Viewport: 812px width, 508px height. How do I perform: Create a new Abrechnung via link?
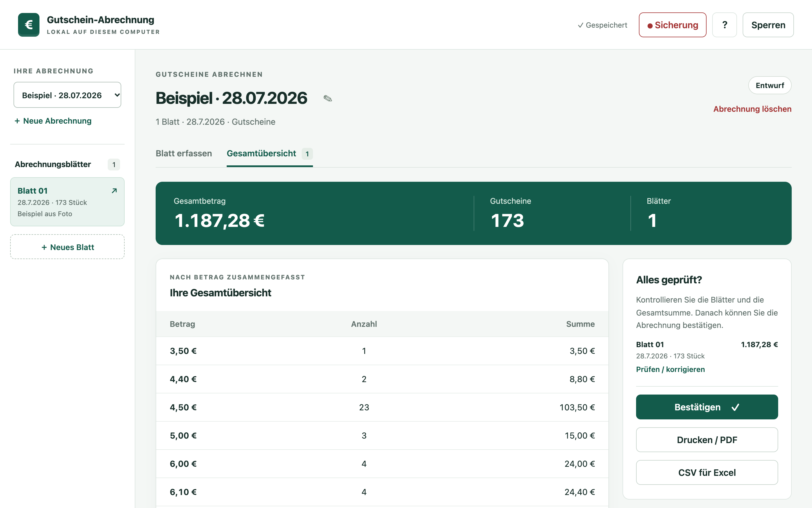click(53, 121)
